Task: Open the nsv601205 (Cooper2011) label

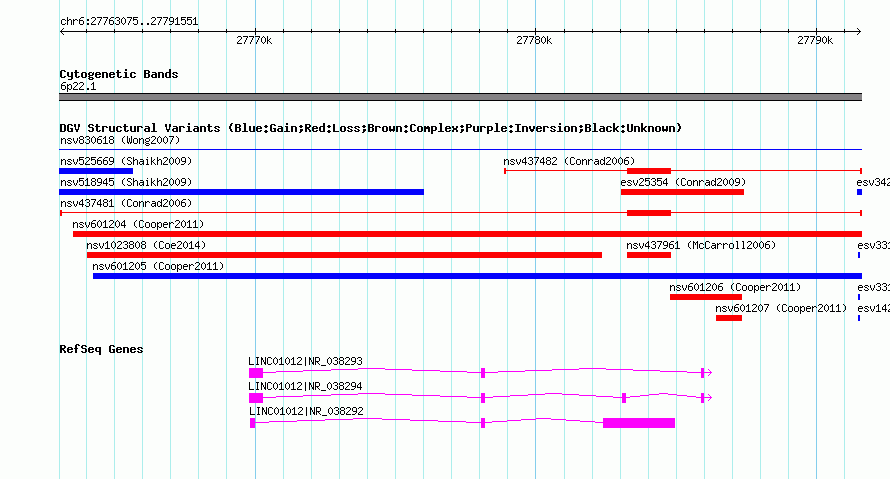Action: click(158, 266)
